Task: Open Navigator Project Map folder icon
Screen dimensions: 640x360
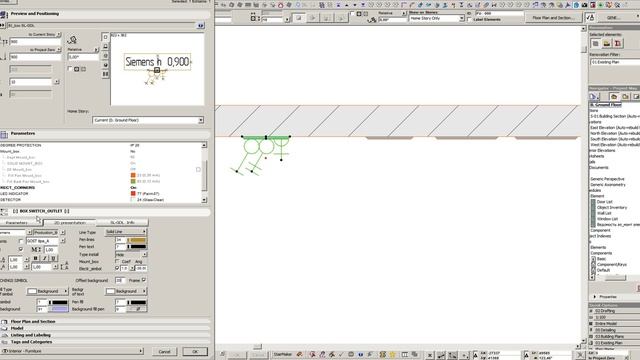Action: click(x=614, y=96)
